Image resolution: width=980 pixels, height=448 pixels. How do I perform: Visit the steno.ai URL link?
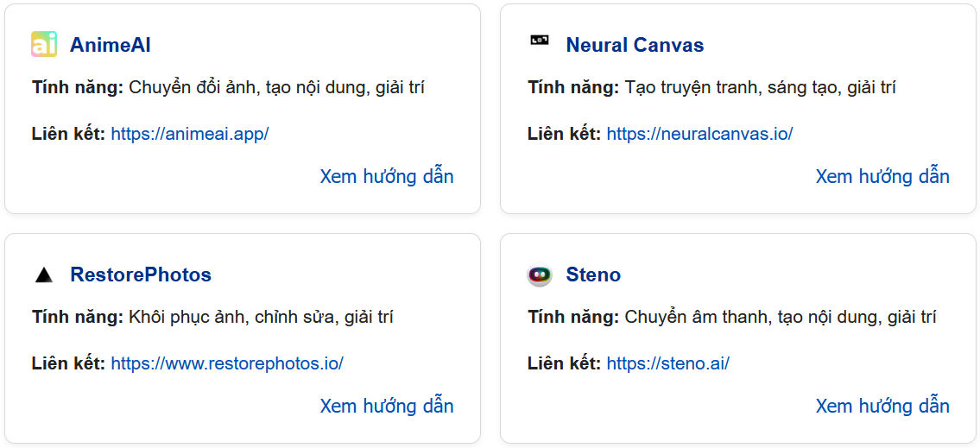coord(667,363)
